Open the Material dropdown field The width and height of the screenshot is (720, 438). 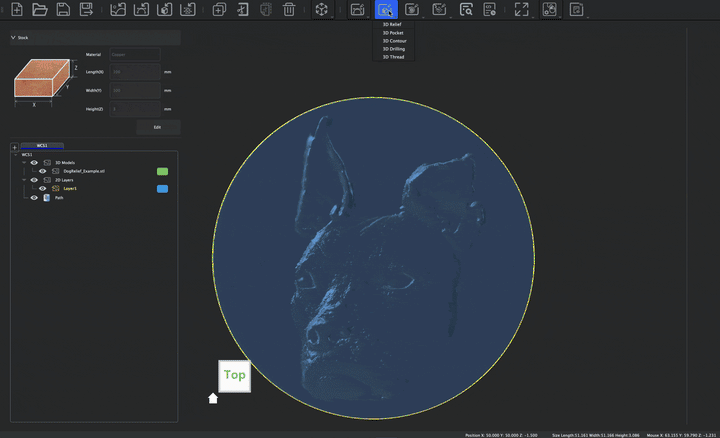coord(135,55)
